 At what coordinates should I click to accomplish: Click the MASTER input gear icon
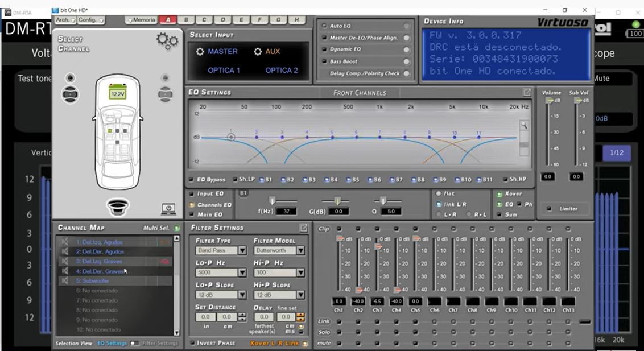pos(200,52)
